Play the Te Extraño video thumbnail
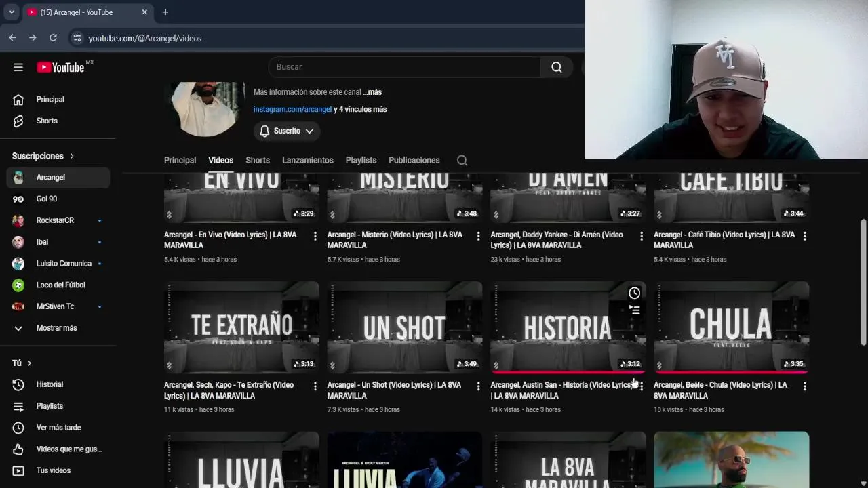Screen dimensions: 868x488 pyautogui.click(x=241, y=327)
